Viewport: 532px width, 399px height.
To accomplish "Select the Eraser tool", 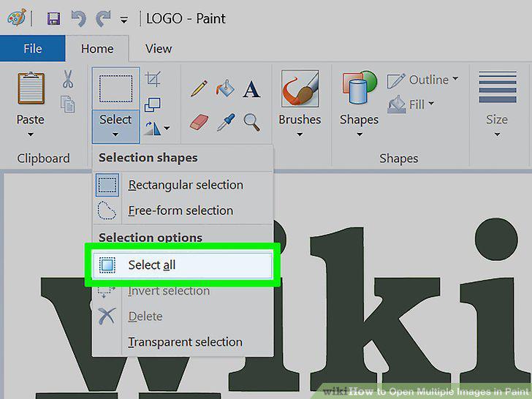I will pyautogui.click(x=199, y=122).
